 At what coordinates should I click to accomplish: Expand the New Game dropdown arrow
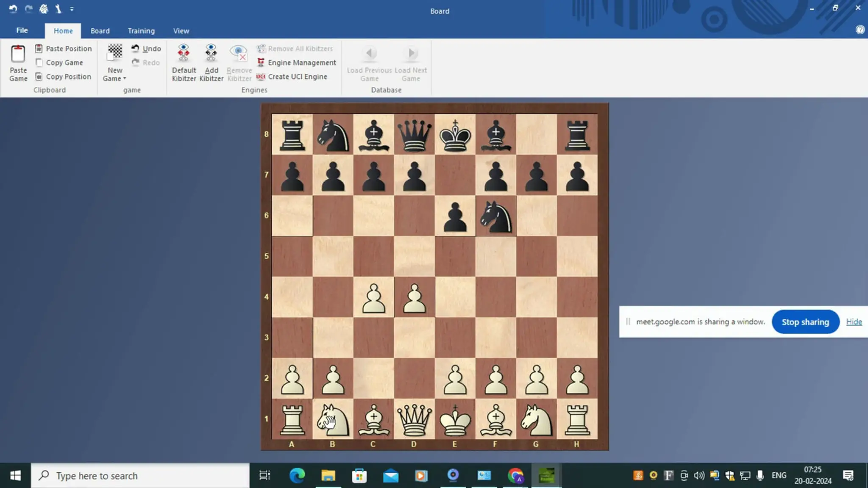[x=125, y=79]
